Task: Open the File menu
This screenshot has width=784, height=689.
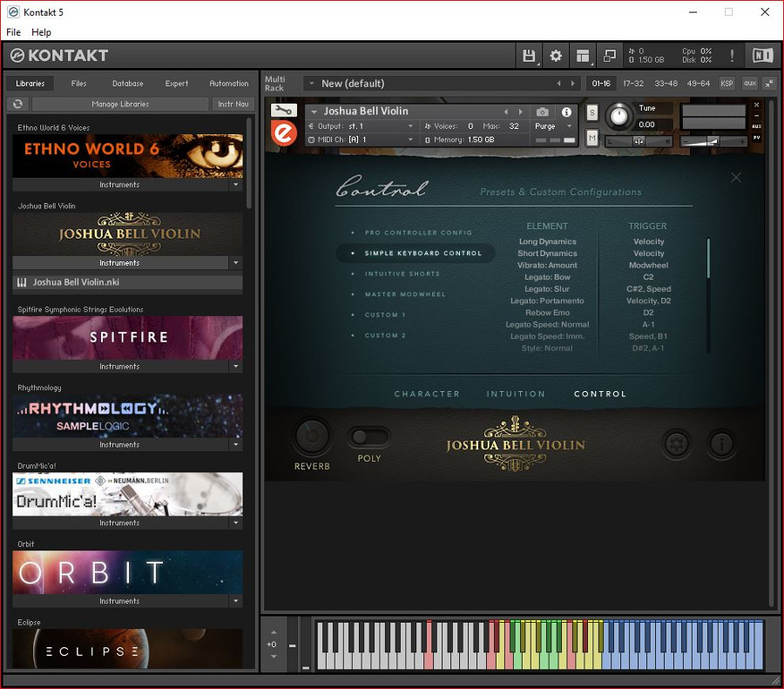Action: (13, 32)
